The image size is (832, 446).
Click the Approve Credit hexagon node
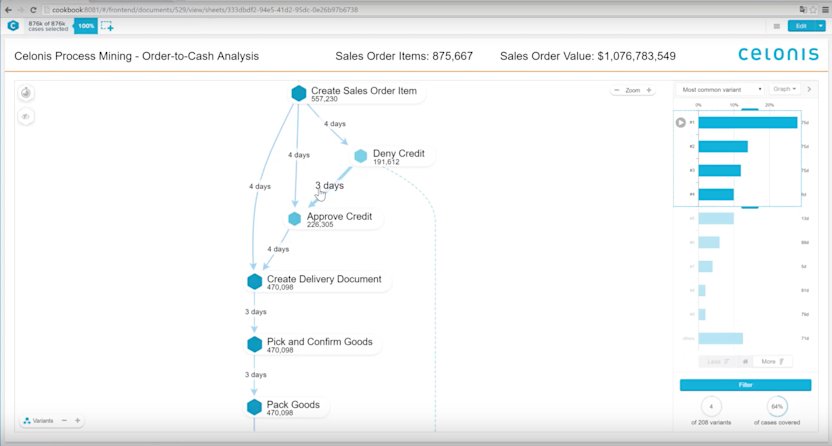coord(294,218)
